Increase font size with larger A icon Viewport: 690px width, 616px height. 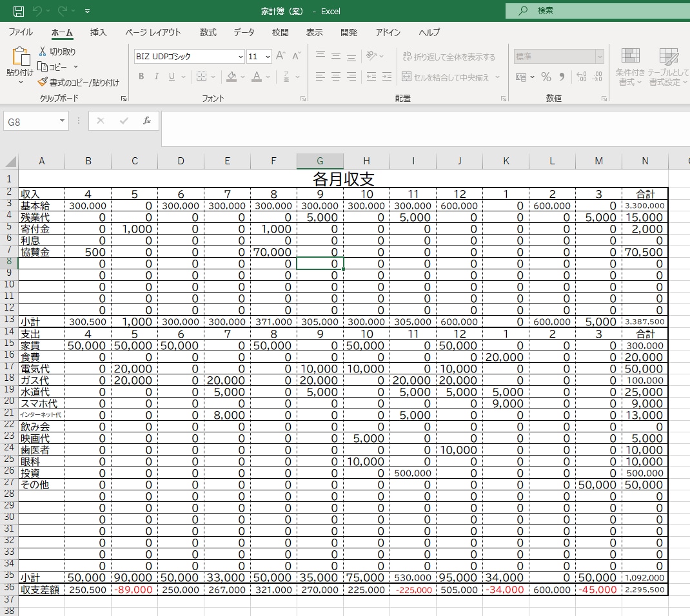pyautogui.click(x=281, y=56)
